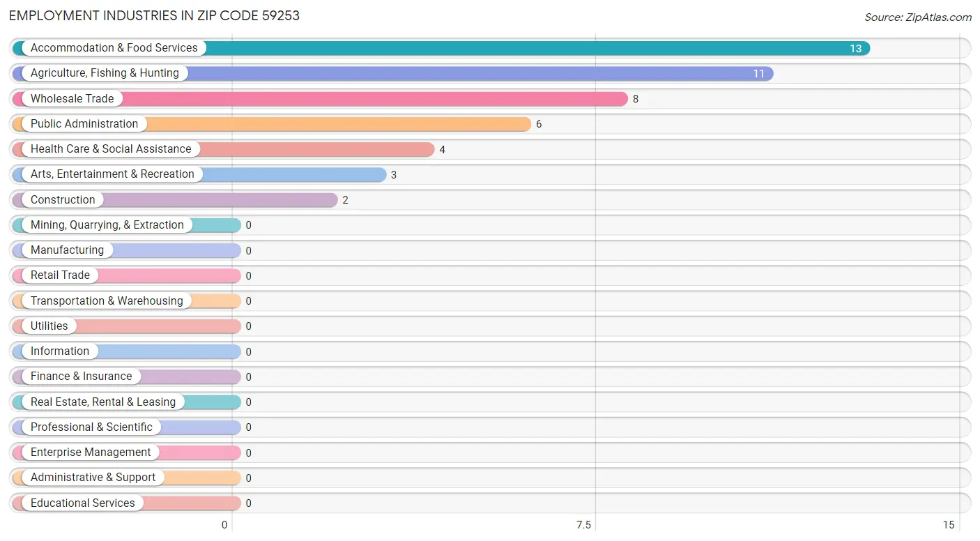Viewport: 980px width, 541px height.
Task: Click the teal Accommodation & Food Services bar
Action: [x=441, y=48]
